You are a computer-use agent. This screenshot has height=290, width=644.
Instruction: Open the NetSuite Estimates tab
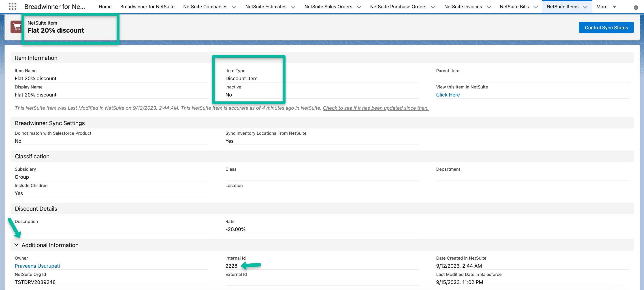click(266, 7)
